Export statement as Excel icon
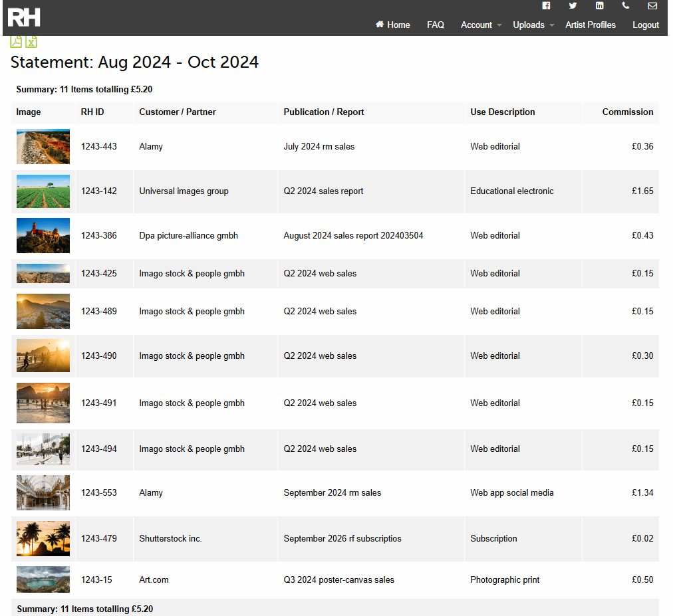This screenshot has width=673, height=616. point(31,42)
